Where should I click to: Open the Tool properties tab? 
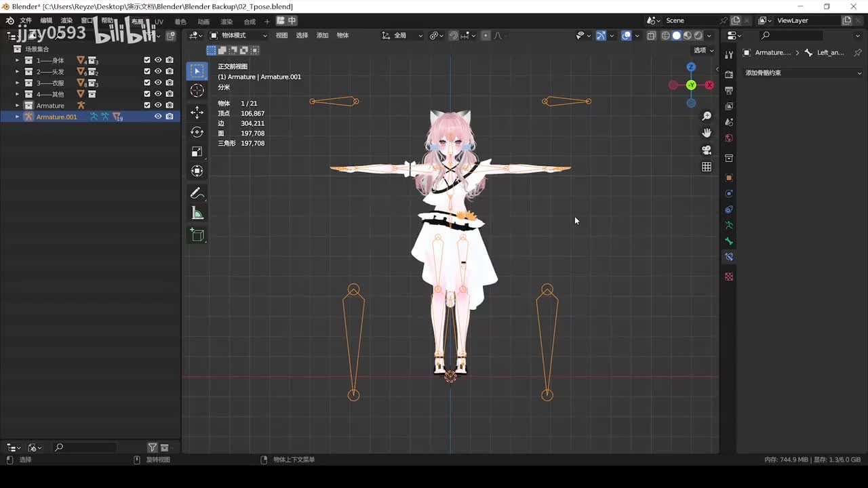[729, 54]
